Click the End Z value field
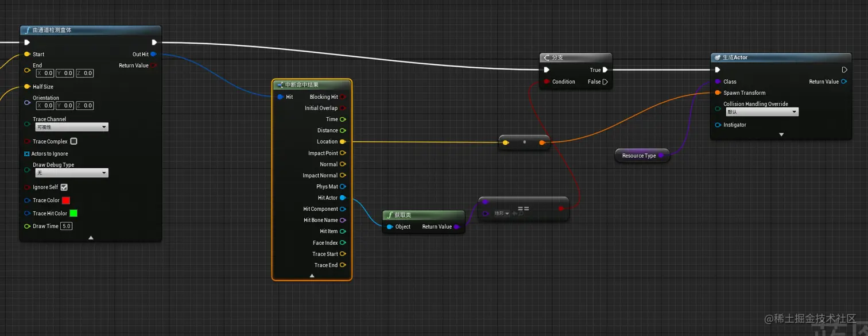Image resolution: width=868 pixels, height=336 pixels. (84, 74)
